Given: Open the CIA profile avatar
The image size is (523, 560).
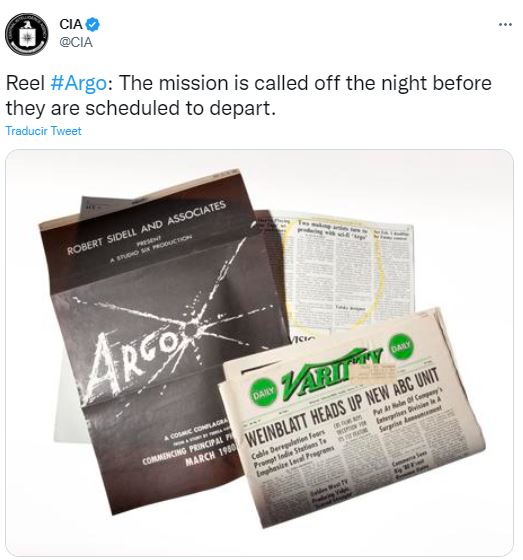Looking at the screenshot, I should coord(26,34).
